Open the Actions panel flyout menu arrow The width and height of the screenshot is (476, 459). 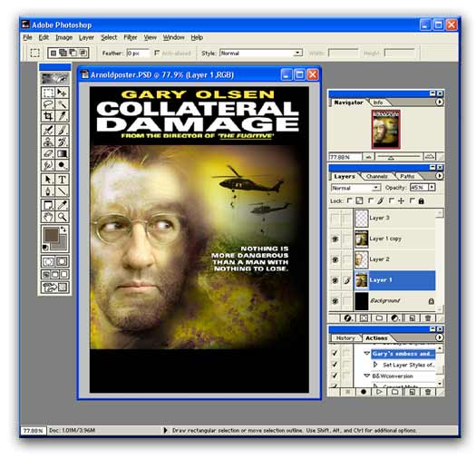(439, 337)
